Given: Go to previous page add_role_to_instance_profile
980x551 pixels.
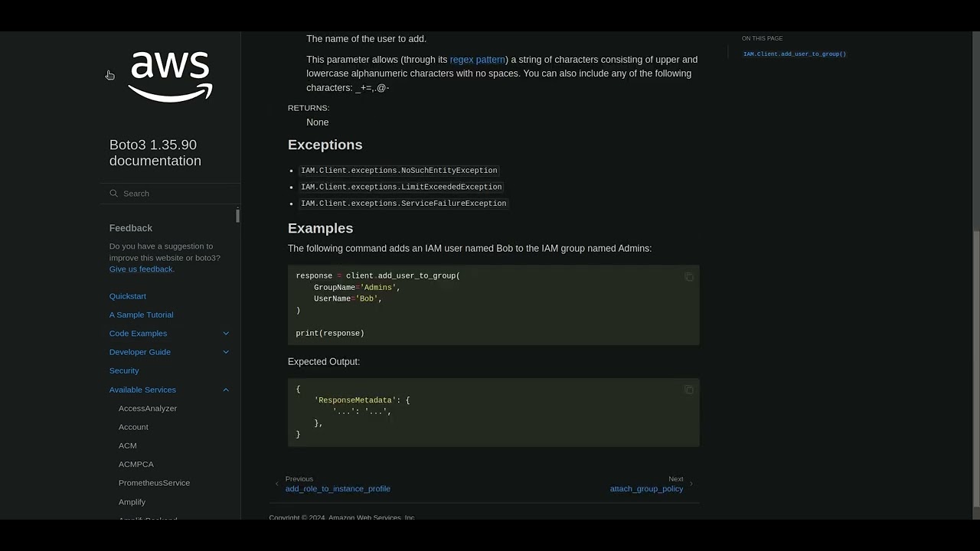Looking at the screenshot, I should [338, 489].
